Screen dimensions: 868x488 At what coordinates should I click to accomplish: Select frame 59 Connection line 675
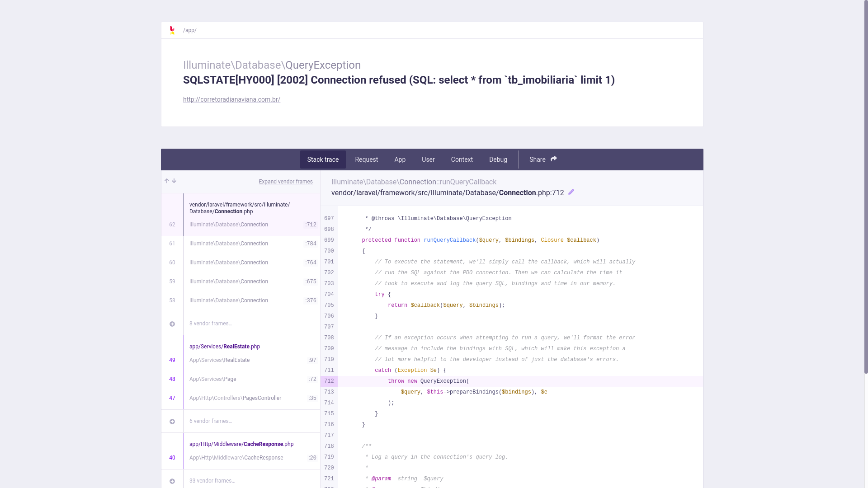pyautogui.click(x=241, y=282)
